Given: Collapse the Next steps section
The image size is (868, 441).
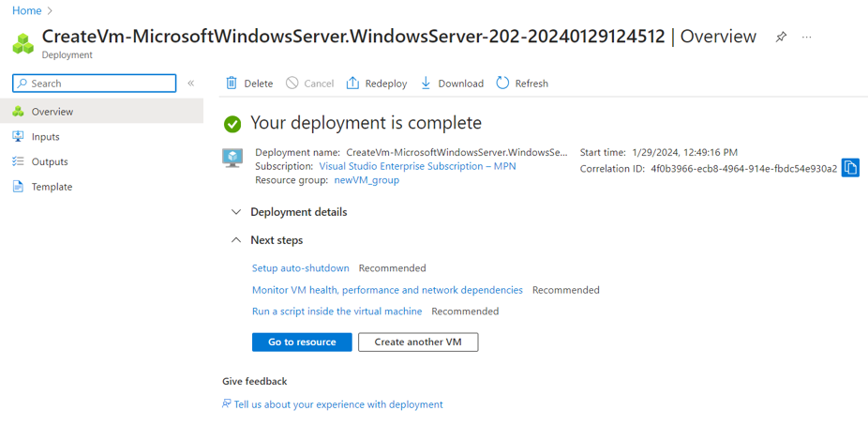Looking at the screenshot, I should (x=268, y=240).
